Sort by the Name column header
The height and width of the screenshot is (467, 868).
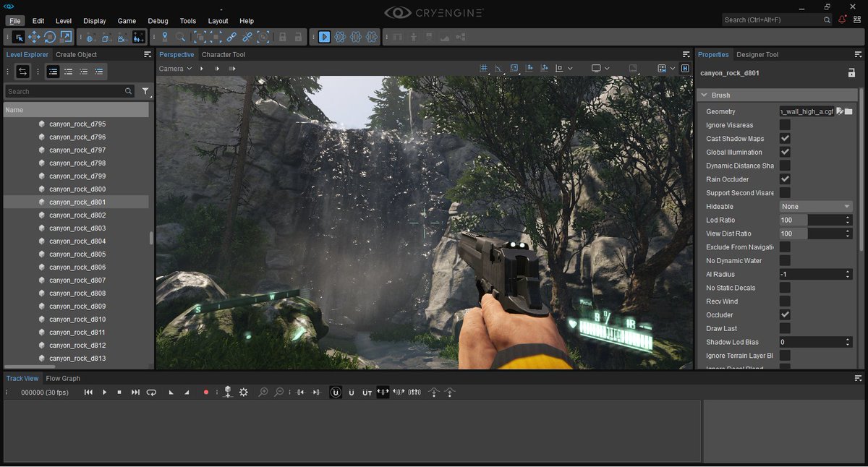click(76, 110)
